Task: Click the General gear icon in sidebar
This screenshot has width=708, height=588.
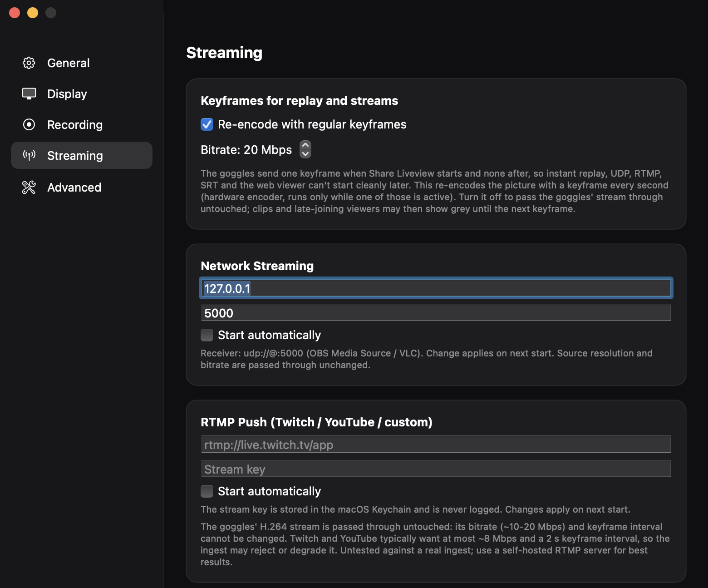Action: tap(29, 63)
